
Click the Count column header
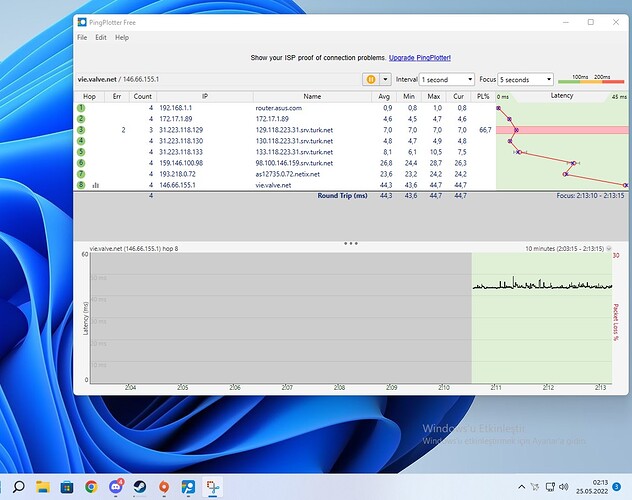143,97
